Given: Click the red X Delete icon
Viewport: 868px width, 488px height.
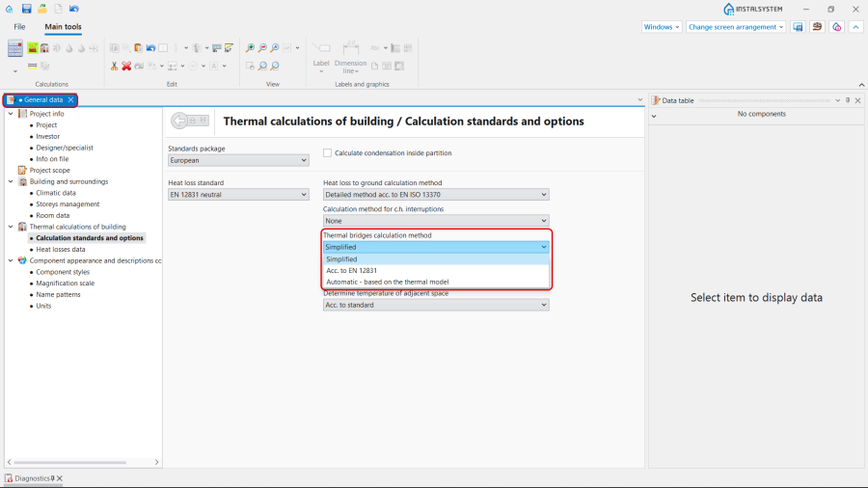Looking at the screenshot, I should tap(126, 66).
